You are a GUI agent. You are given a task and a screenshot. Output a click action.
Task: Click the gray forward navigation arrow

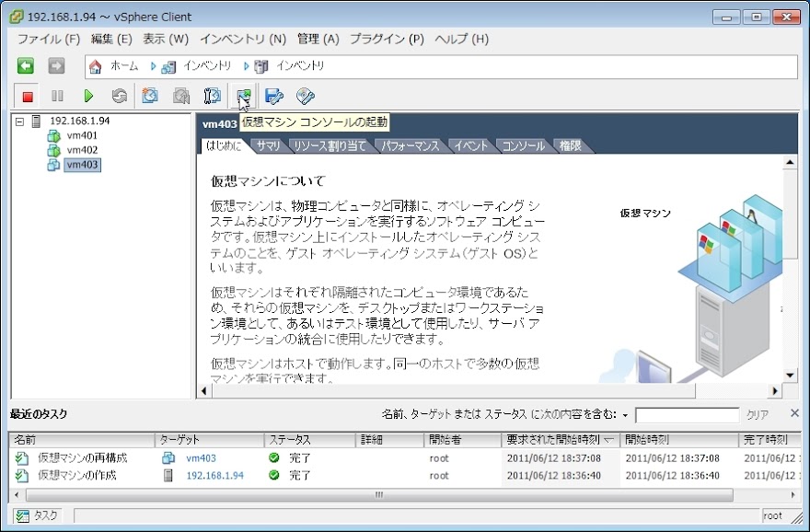(56, 66)
